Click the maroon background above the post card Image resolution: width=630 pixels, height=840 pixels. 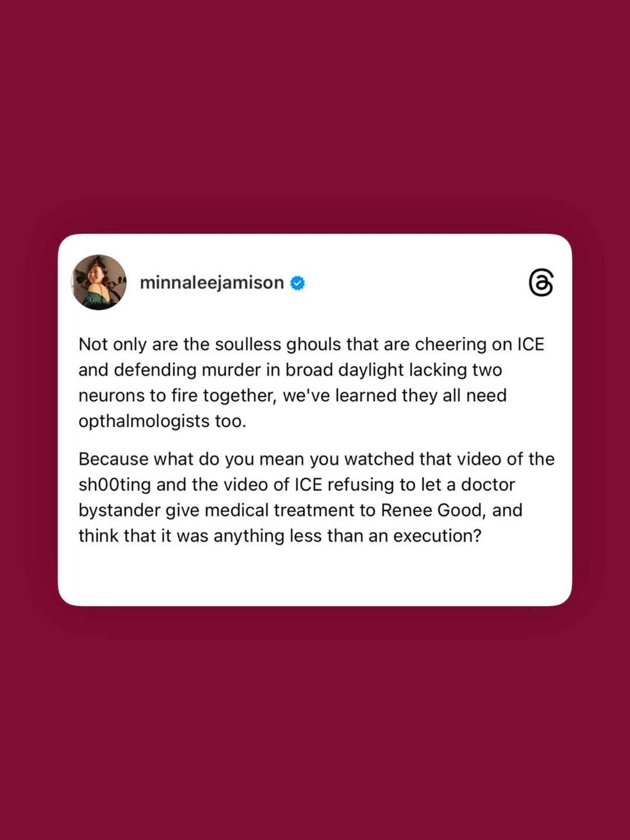[x=315, y=117]
